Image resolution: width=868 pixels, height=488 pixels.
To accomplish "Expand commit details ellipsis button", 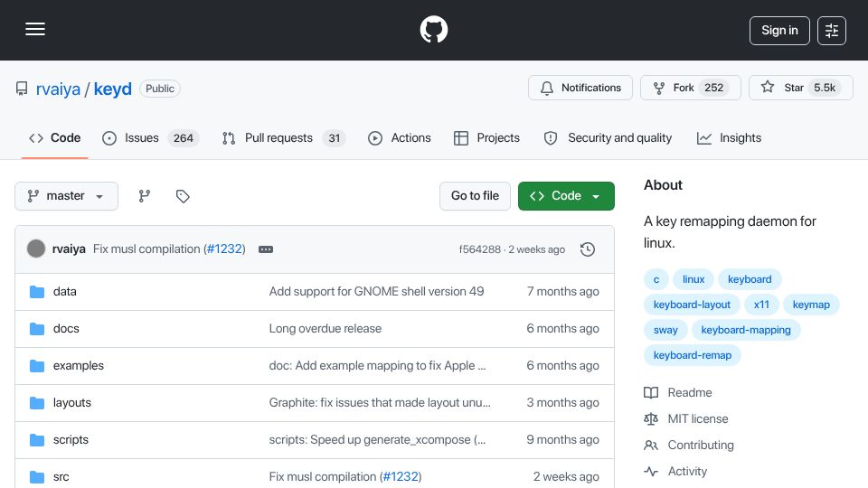I will [x=266, y=249].
